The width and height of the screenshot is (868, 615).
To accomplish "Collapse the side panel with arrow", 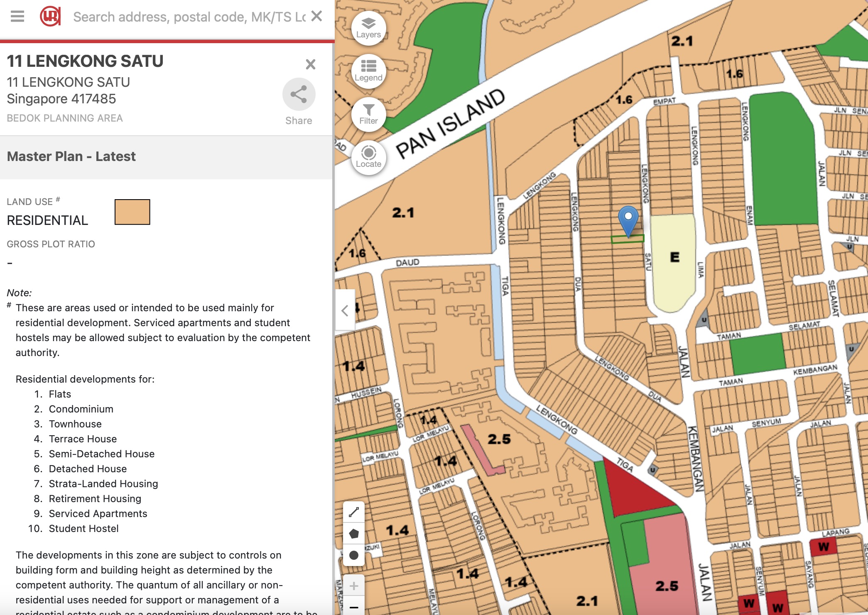I will (345, 310).
